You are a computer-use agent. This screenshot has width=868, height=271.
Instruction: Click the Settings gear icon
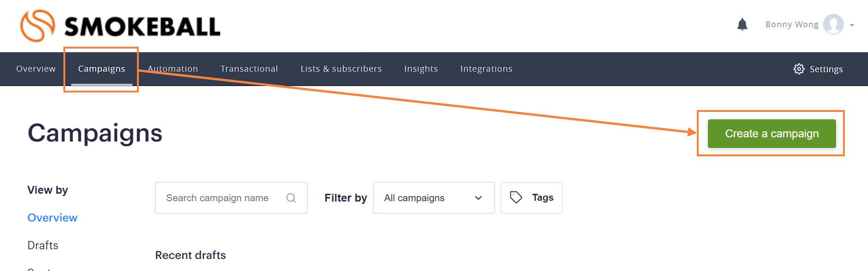tap(799, 69)
